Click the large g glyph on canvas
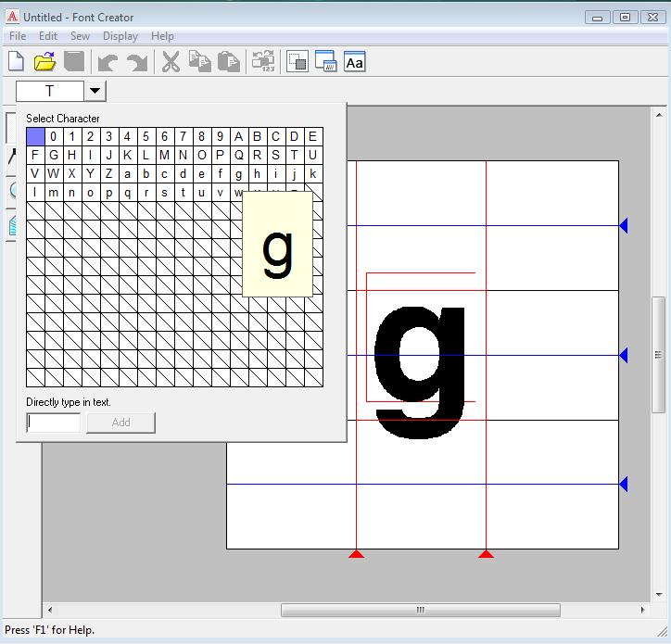The width and height of the screenshot is (671, 644). [420, 373]
